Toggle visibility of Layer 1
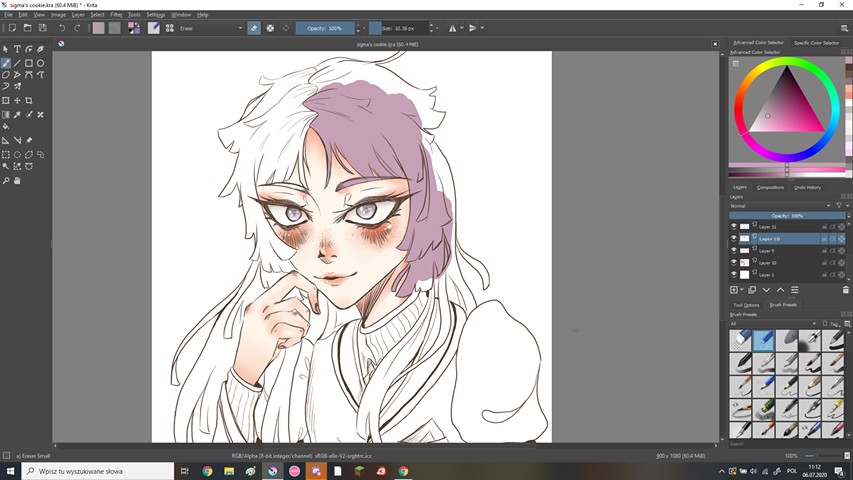This screenshot has height=480, width=853. [x=734, y=274]
